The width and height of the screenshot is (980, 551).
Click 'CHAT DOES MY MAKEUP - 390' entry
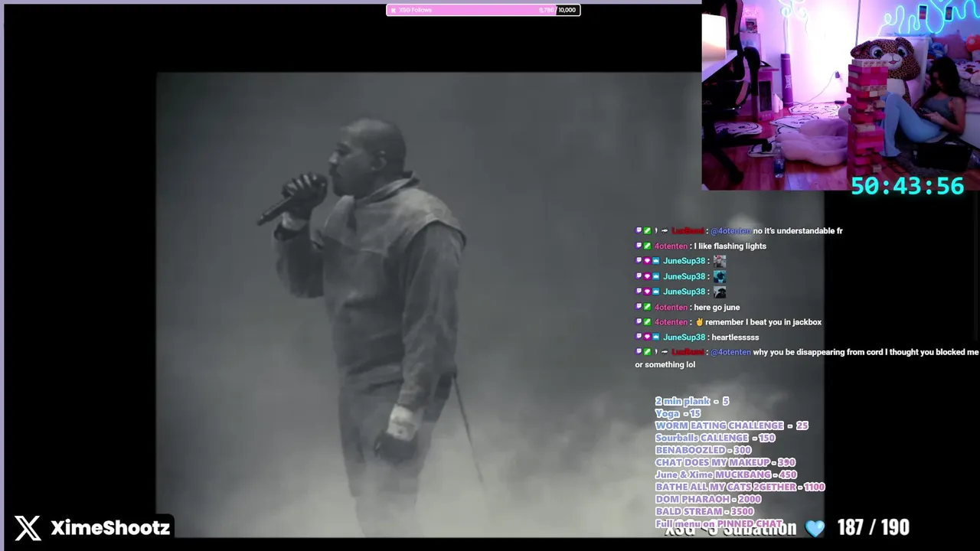726,462
